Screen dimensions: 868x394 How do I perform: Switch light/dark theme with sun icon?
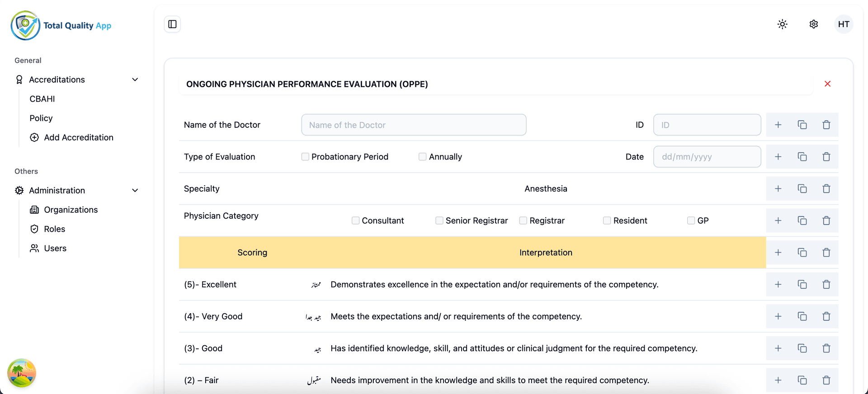click(783, 24)
